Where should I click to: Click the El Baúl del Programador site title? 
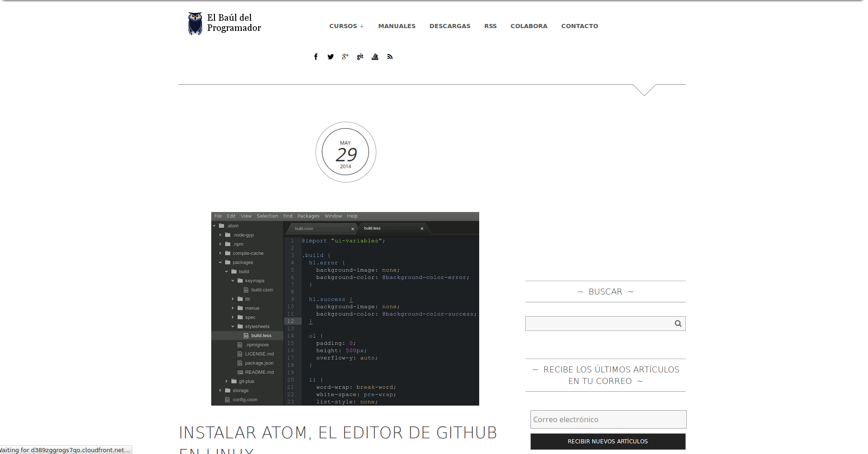pyautogui.click(x=234, y=23)
